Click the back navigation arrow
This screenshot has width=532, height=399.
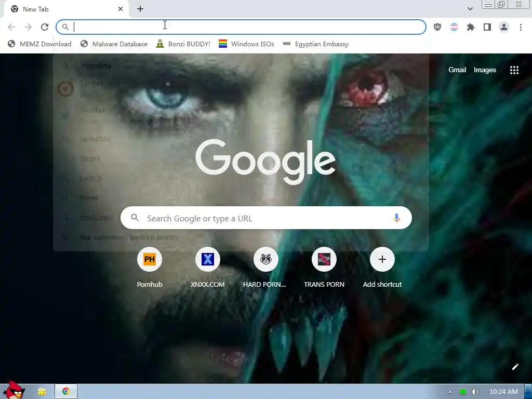coord(11,27)
